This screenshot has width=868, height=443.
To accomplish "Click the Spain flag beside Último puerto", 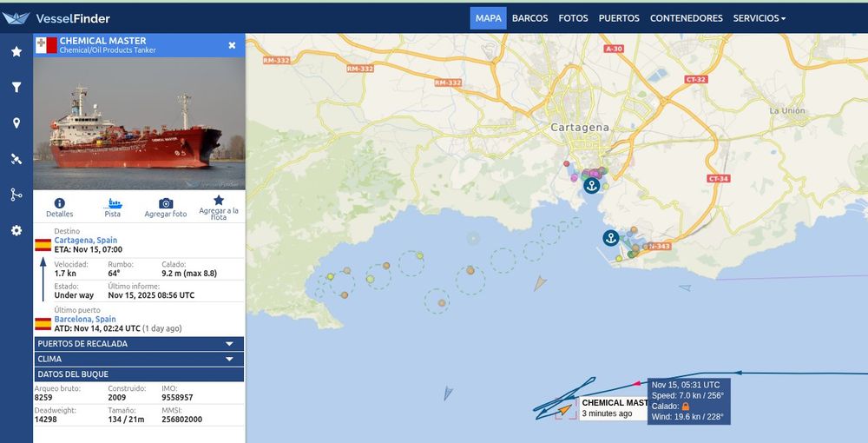I will click(x=43, y=324).
